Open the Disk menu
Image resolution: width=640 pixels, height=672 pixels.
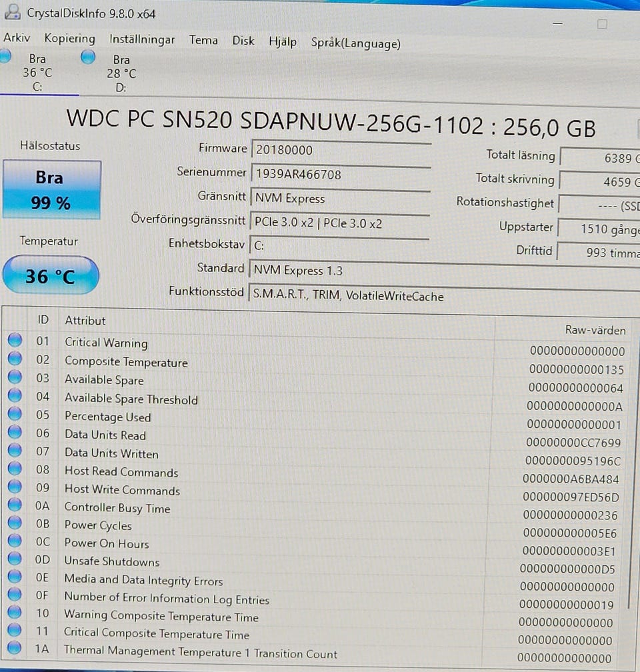243,41
